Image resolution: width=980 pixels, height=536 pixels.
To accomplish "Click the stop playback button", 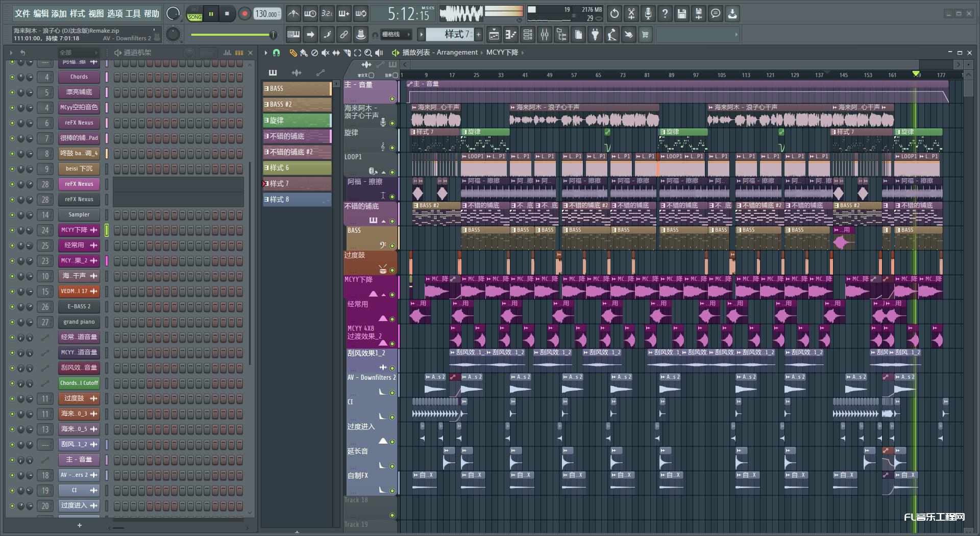I will (x=227, y=14).
